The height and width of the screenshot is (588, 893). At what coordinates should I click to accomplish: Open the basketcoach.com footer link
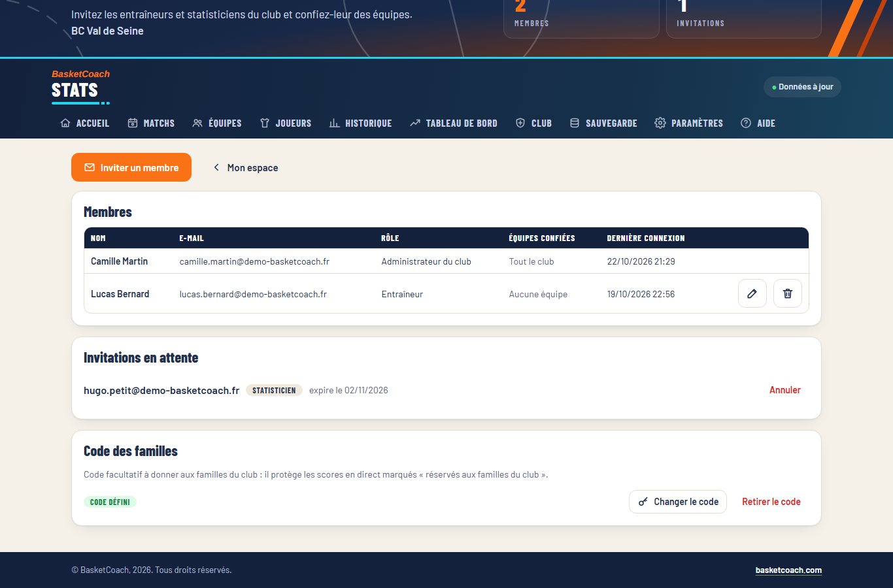(788, 570)
